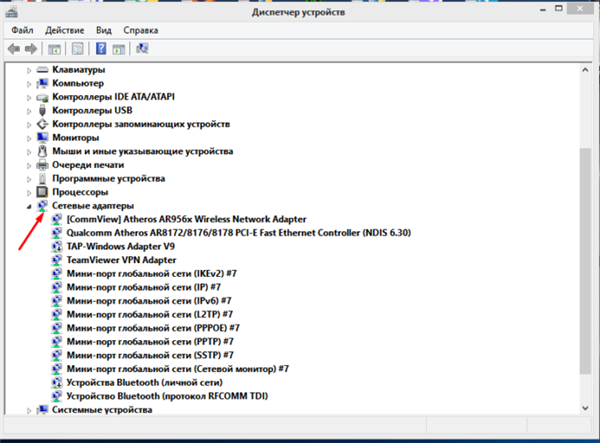Click the scrollbar up arrow
This screenshot has height=443, width=600.
(585, 70)
